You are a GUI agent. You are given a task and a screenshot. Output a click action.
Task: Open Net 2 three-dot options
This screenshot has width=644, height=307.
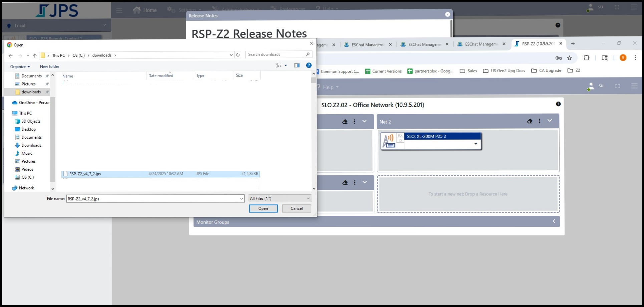point(540,121)
